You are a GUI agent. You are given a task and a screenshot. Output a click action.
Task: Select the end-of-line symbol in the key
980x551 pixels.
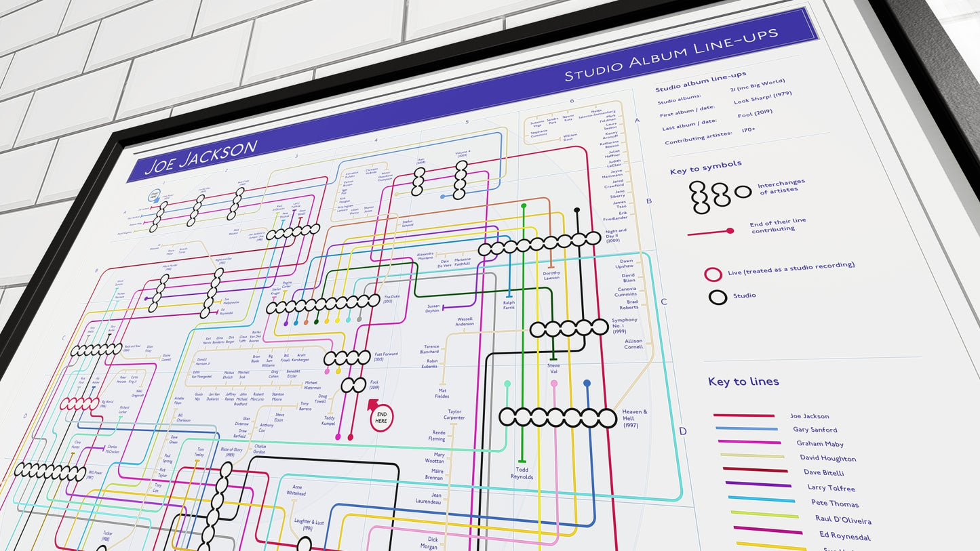coord(711,232)
